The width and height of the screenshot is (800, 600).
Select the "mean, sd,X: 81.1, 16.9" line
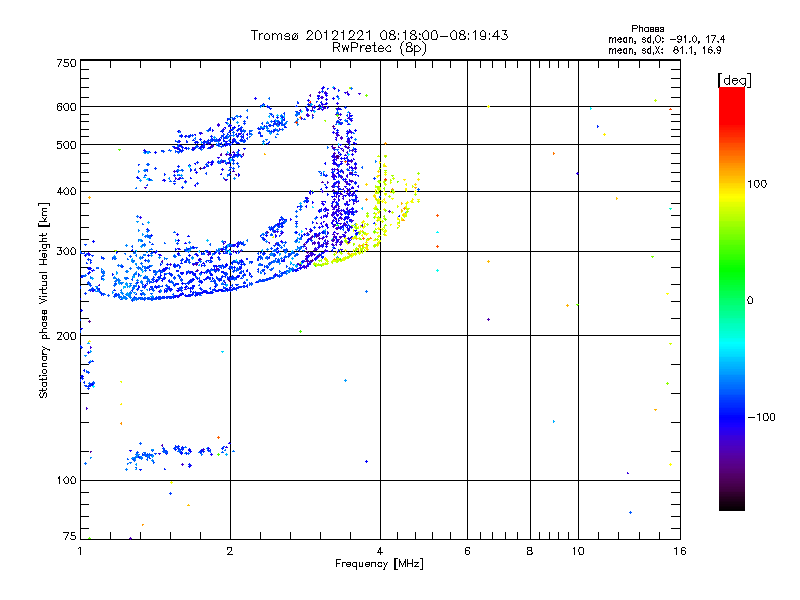(x=664, y=50)
